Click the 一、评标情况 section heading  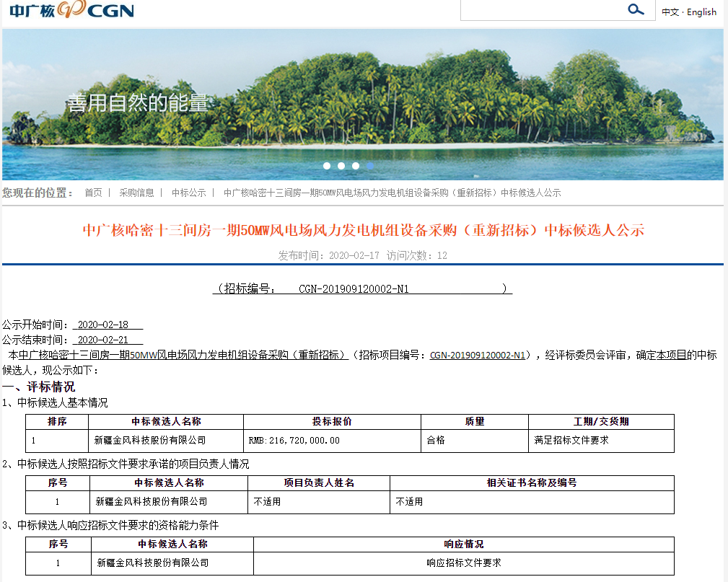tap(38, 387)
